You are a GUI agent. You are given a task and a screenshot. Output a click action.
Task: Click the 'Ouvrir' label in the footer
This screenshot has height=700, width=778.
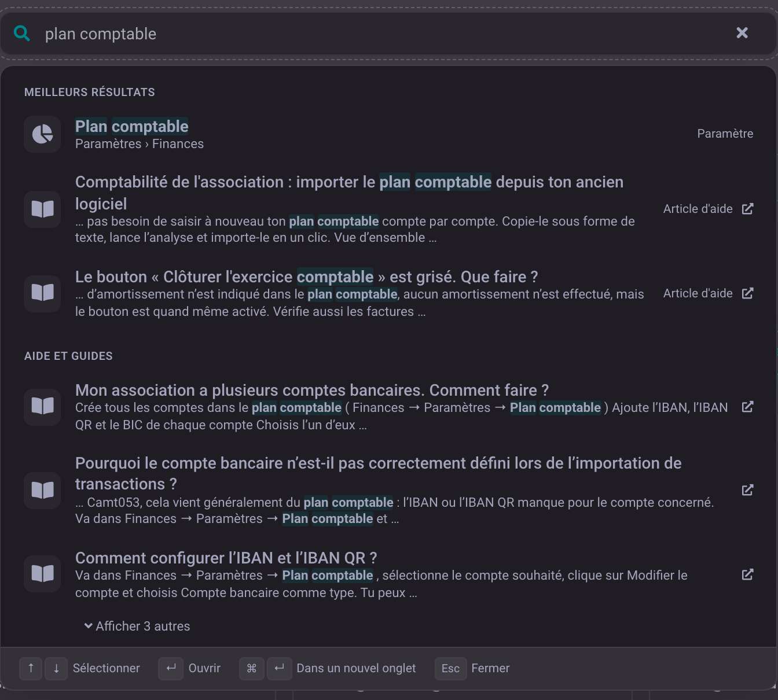click(204, 668)
